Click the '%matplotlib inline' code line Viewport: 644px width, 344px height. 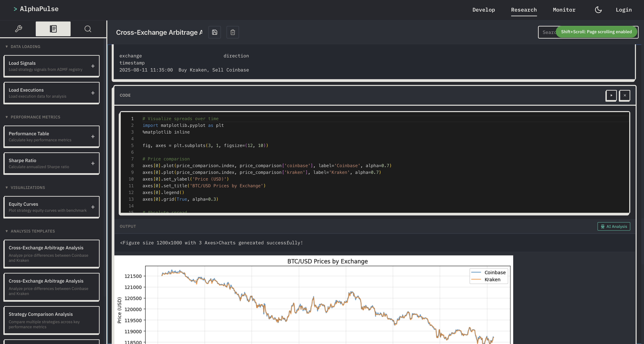166,132
